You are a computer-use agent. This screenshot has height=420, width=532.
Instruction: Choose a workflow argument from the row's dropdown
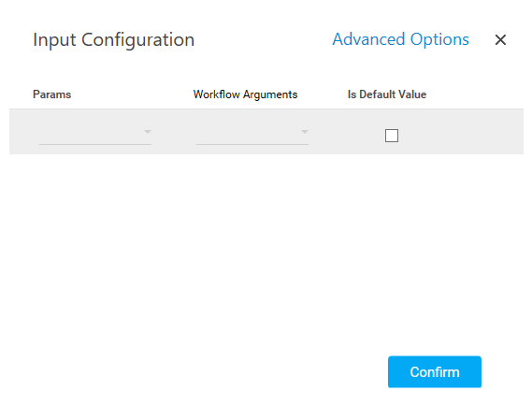[x=252, y=133]
